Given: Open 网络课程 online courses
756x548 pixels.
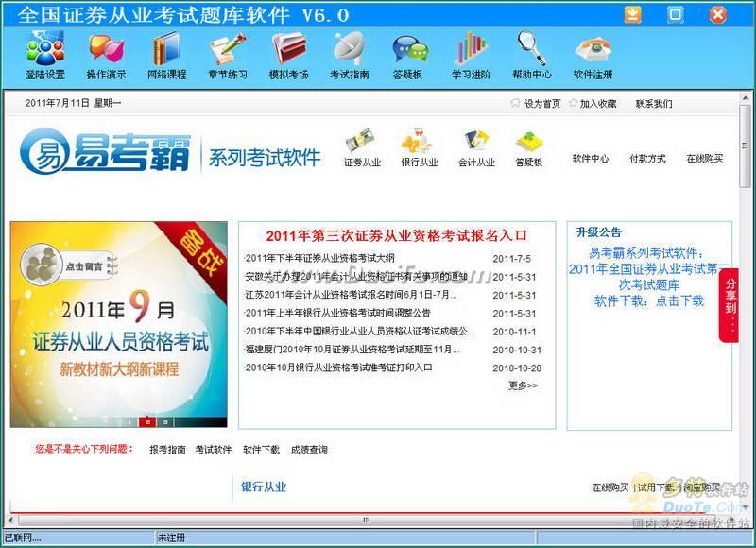Looking at the screenshot, I should [167, 55].
